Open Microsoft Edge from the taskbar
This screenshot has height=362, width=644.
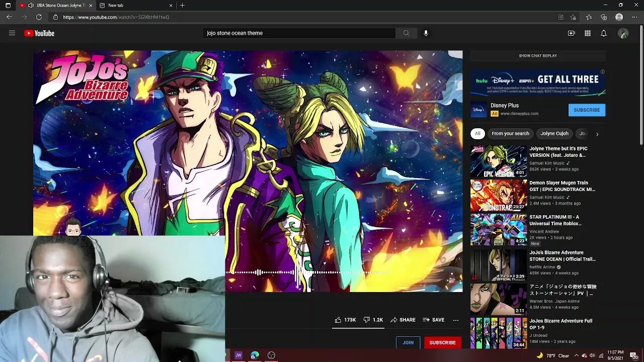255,355
